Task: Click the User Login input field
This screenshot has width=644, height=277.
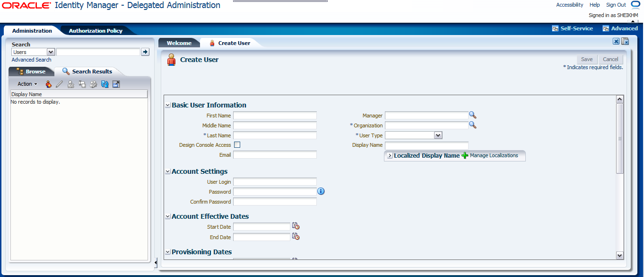Action: tap(275, 181)
